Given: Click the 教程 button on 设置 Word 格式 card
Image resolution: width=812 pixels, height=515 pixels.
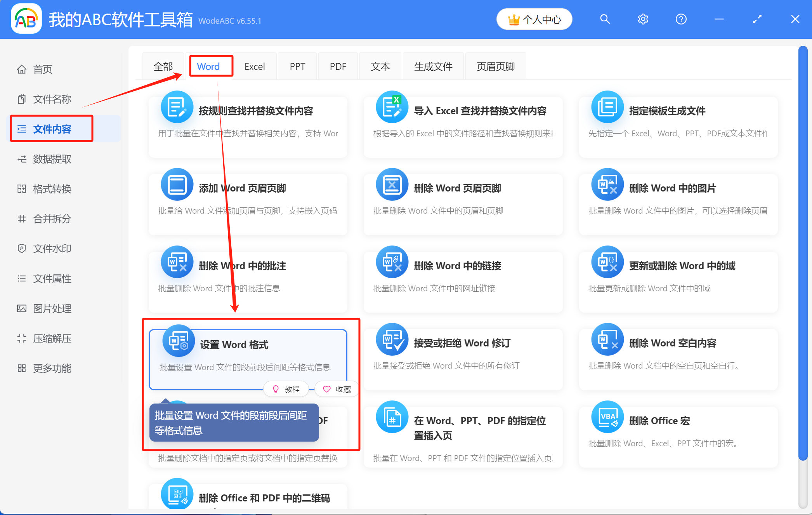Looking at the screenshot, I should pyautogui.click(x=286, y=389).
